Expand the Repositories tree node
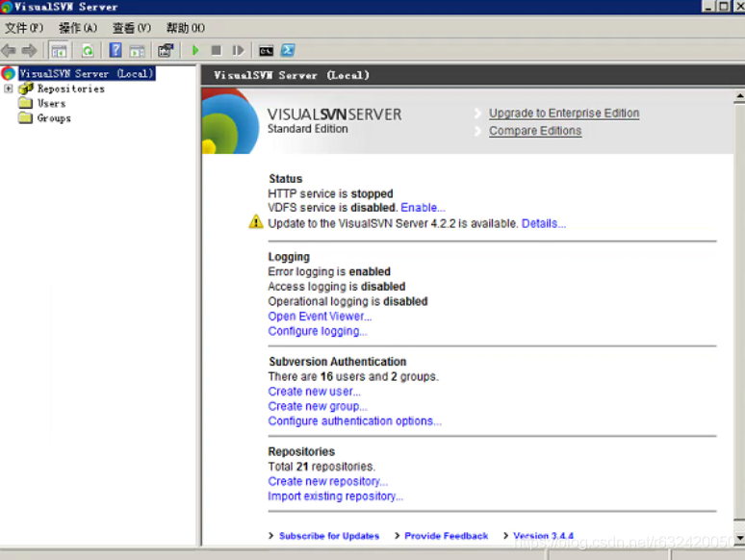 [8, 89]
